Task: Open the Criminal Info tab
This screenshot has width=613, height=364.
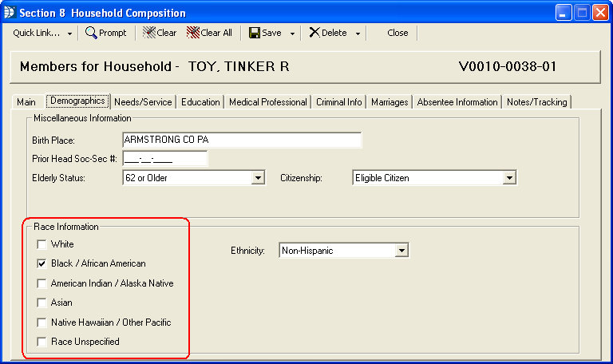Action: (339, 102)
